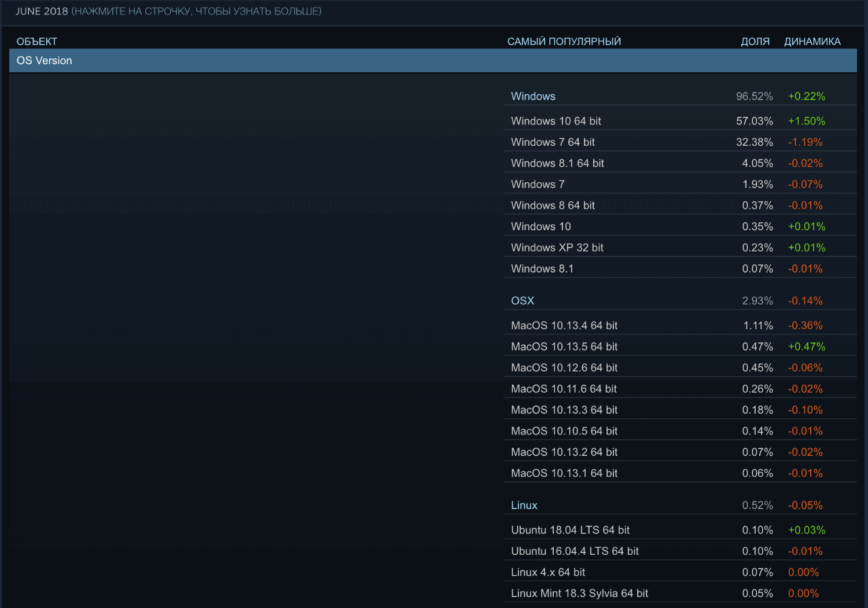Select the MacOS 10.10.5 64 bit row

point(680,431)
